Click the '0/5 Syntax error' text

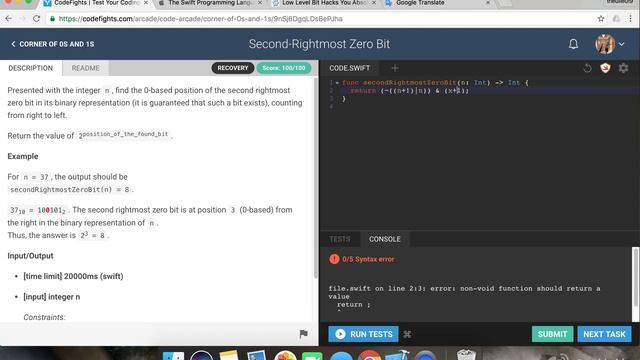[x=368, y=259]
